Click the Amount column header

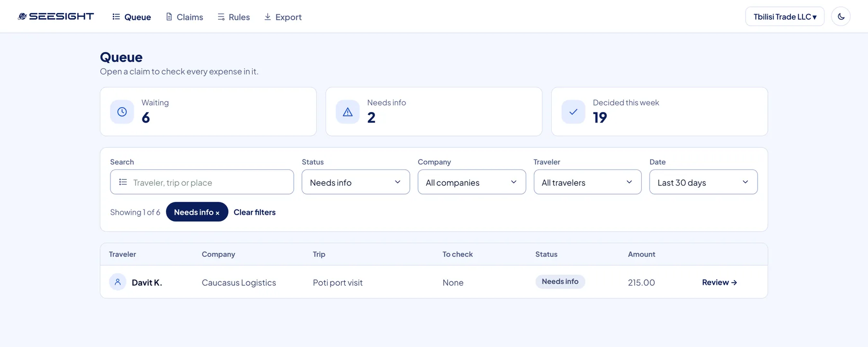tap(641, 254)
